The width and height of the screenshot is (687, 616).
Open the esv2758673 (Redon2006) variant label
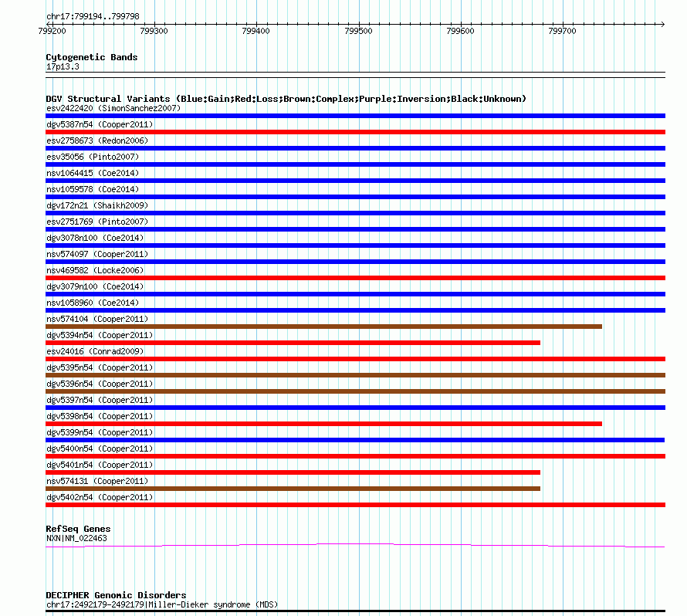pyautogui.click(x=97, y=140)
